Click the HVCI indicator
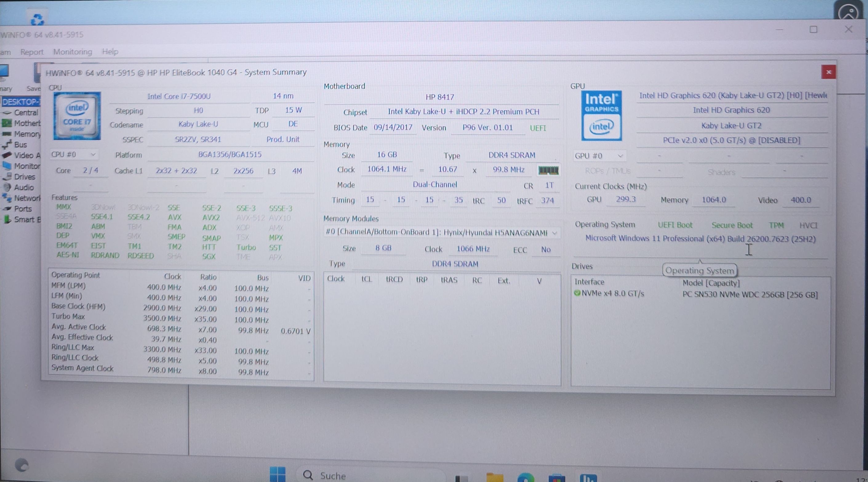Image resolution: width=868 pixels, height=482 pixels. (808, 226)
